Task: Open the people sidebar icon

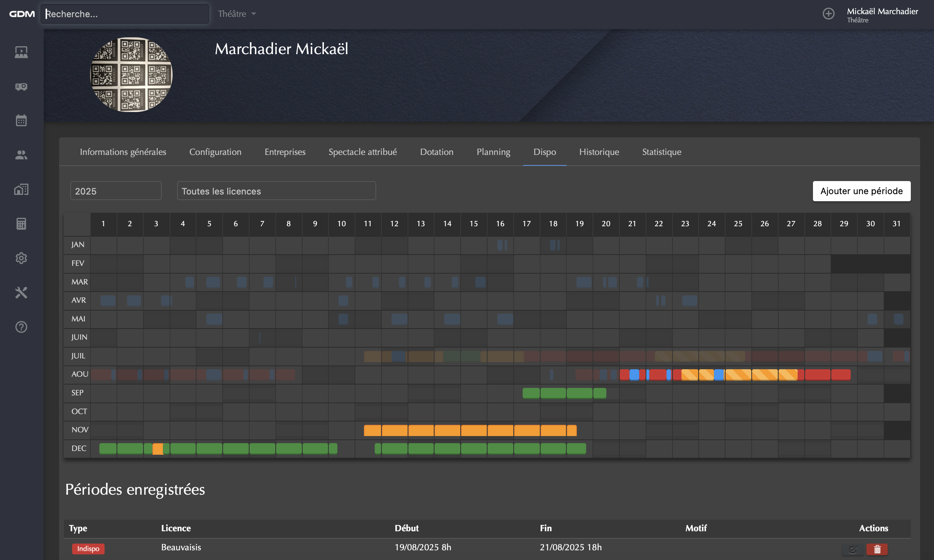Action: click(21, 155)
